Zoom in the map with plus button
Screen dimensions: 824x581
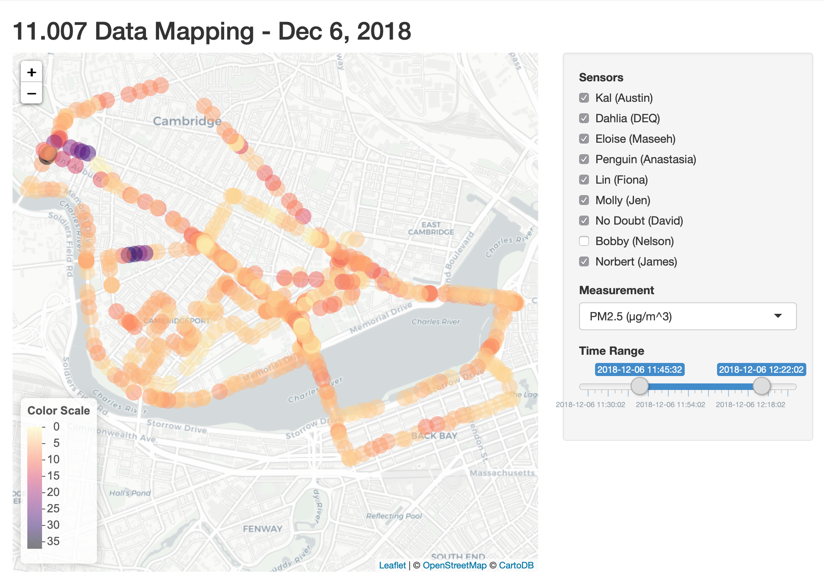click(32, 72)
